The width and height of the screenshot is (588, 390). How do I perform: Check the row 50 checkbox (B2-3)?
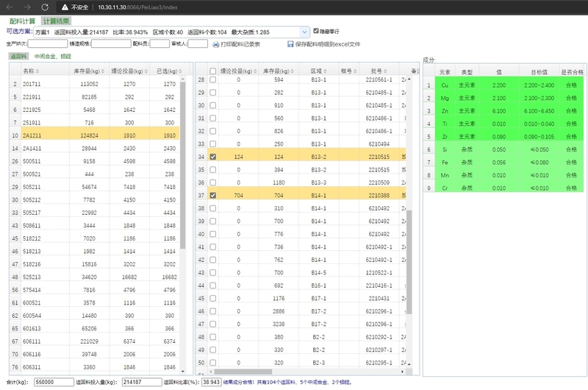pos(212,363)
